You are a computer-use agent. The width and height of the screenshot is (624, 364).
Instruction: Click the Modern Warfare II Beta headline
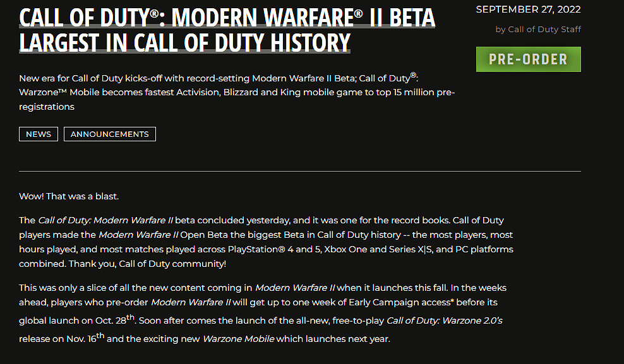[x=227, y=17]
